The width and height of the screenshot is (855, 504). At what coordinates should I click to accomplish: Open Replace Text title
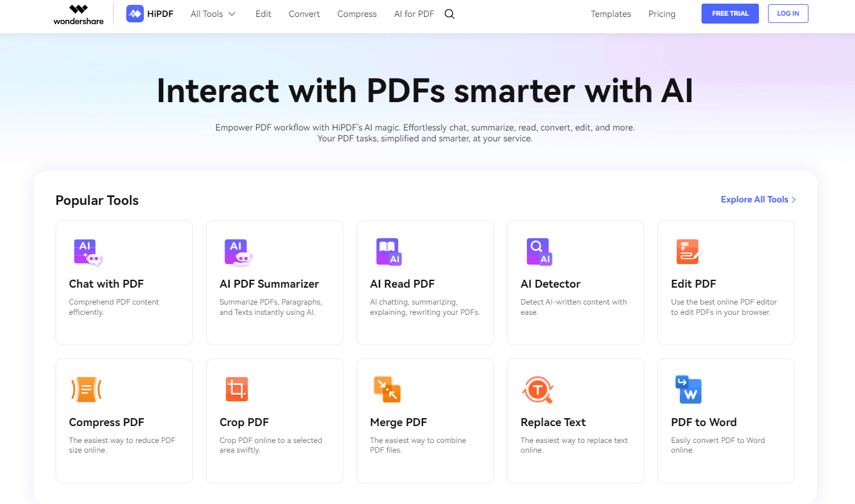point(553,422)
